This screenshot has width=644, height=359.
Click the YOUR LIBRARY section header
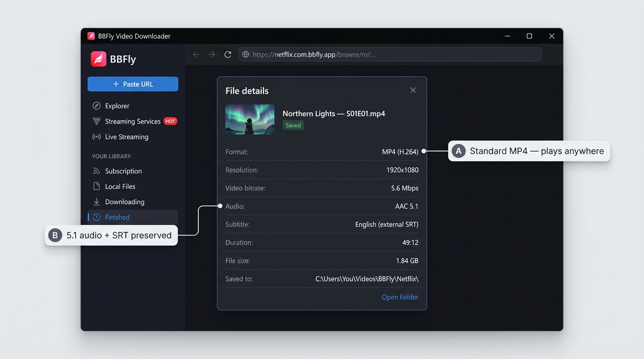pyautogui.click(x=111, y=156)
